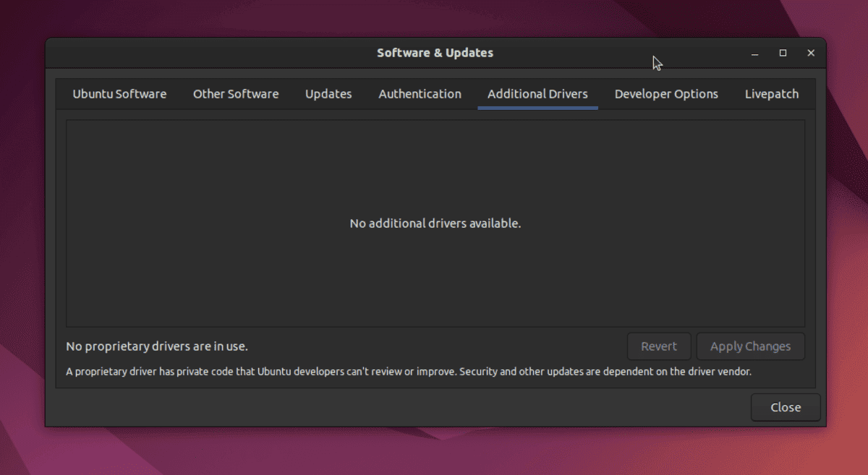This screenshot has height=475, width=868.
Task: Click the Additional Drivers tab
Action: 537,94
